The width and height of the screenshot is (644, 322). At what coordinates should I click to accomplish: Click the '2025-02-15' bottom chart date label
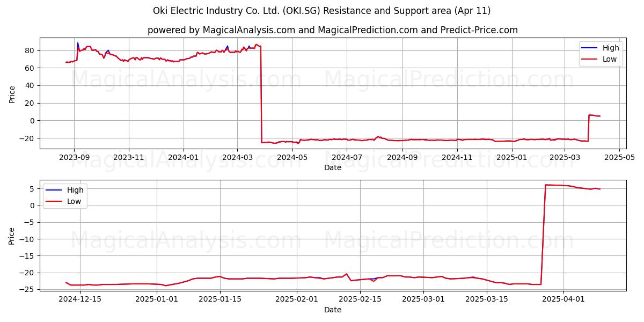(x=360, y=299)
